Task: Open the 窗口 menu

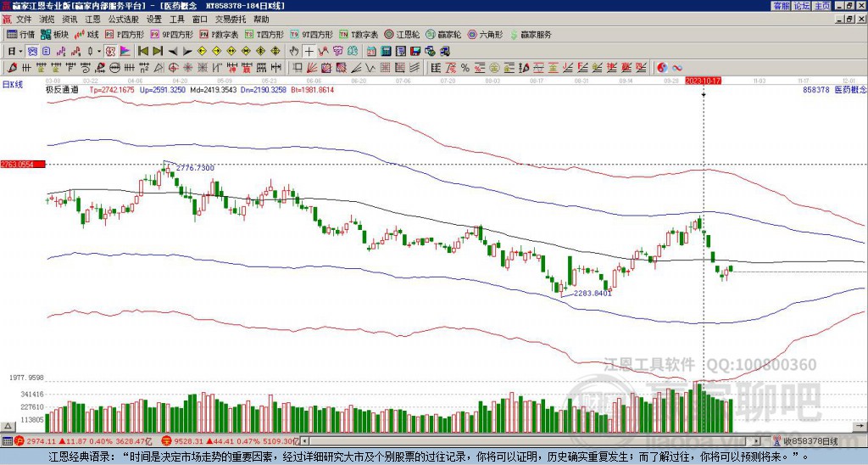Action: click(x=200, y=20)
